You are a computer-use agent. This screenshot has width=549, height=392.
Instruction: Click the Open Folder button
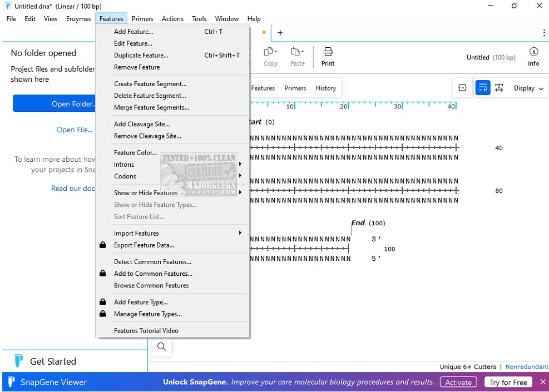(55, 103)
